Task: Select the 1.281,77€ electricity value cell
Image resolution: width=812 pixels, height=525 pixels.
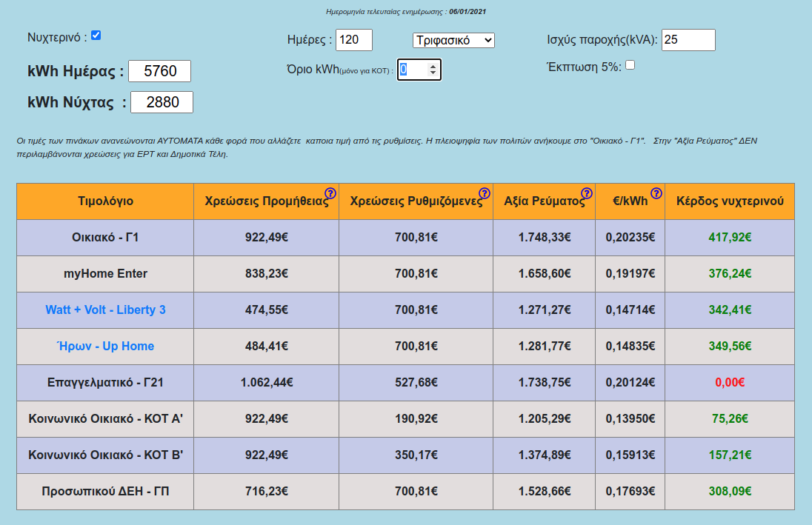Action: point(545,346)
